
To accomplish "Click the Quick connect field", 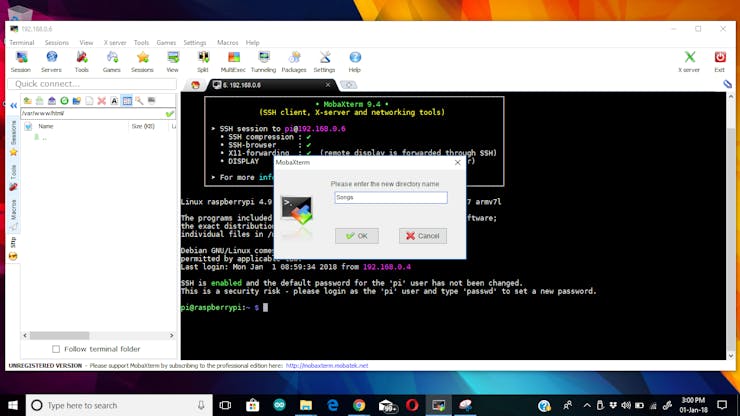I will (92, 84).
